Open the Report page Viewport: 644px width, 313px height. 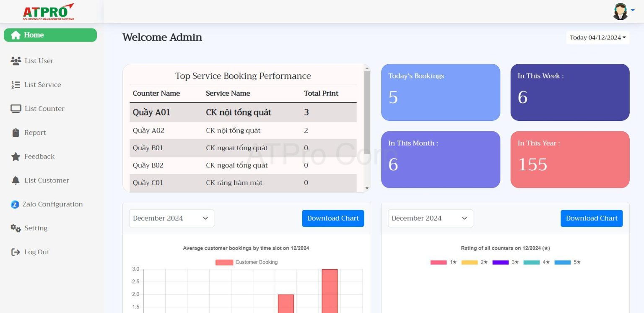[x=35, y=133]
